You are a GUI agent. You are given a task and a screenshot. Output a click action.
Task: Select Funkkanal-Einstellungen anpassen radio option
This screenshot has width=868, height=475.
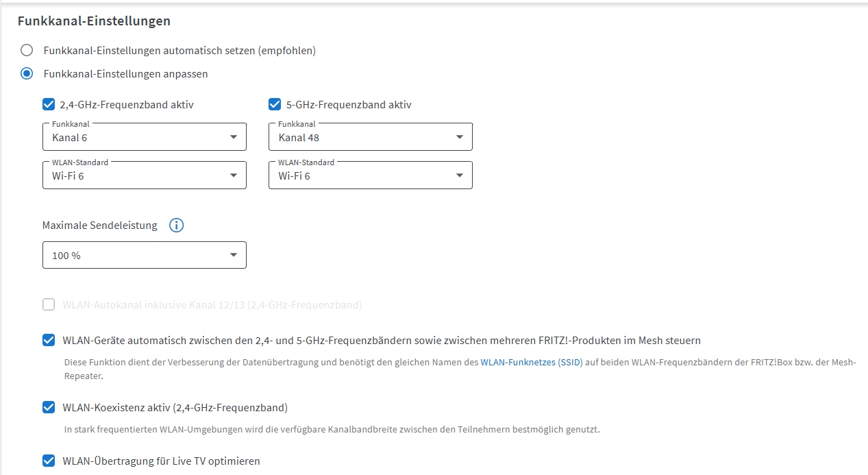[27, 73]
